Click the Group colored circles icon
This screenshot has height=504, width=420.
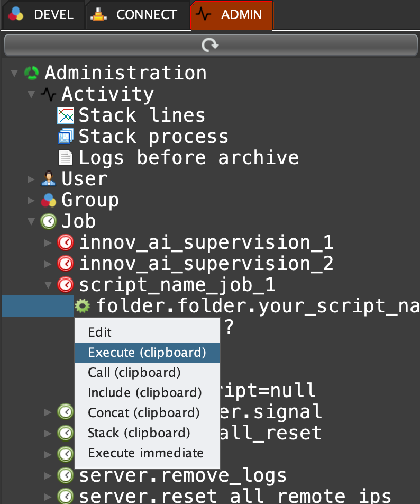[49, 200]
